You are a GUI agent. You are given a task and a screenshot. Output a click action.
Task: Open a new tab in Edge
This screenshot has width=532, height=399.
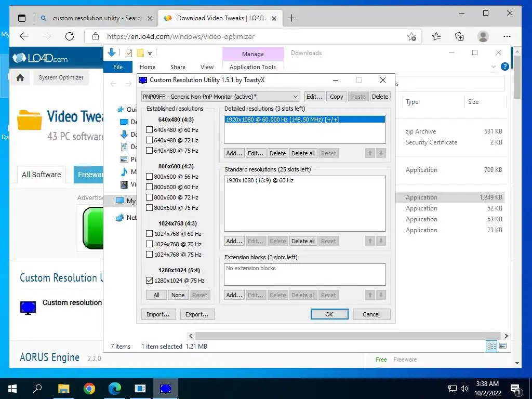click(x=291, y=18)
